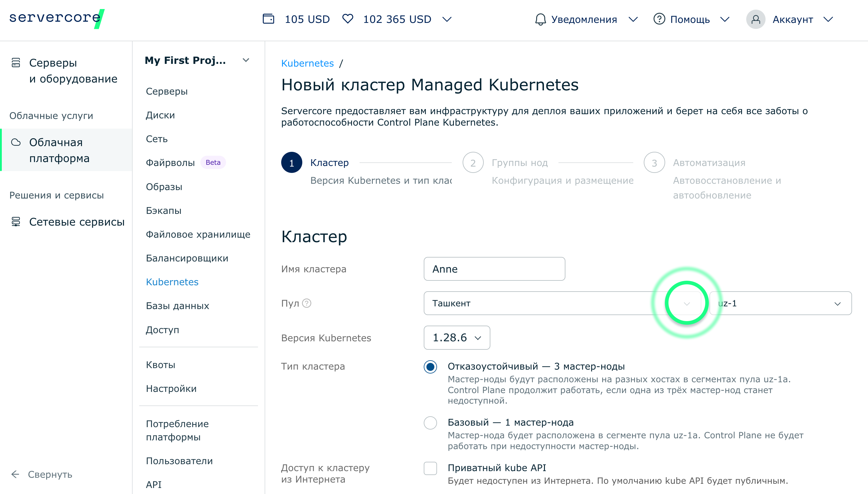Select Отказоустойчивый 3 мастер-ноды radio option
The height and width of the screenshot is (494, 868).
[430, 367]
